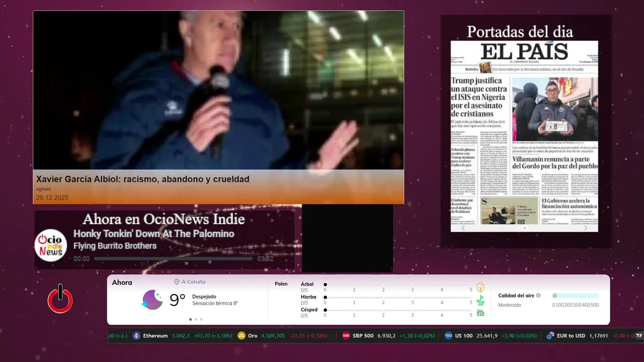Click the Moderada air quality value
Viewport: 644px width, 362px height.
[x=510, y=305]
